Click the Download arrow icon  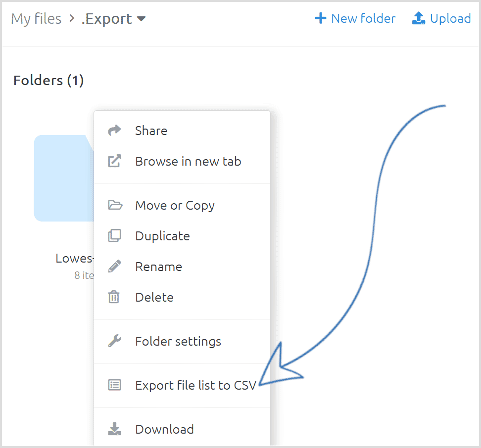pyautogui.click(x=114, y=429)
